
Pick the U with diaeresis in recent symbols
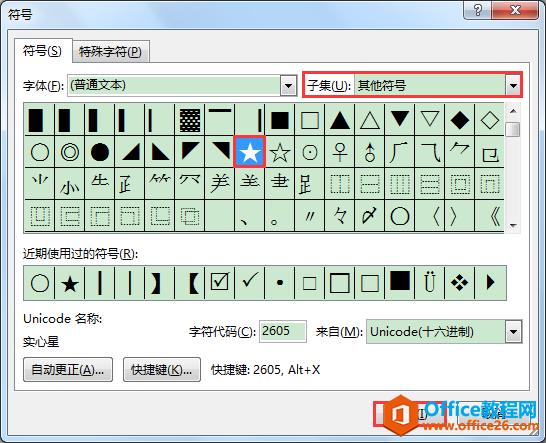click(x=430, y=282)
